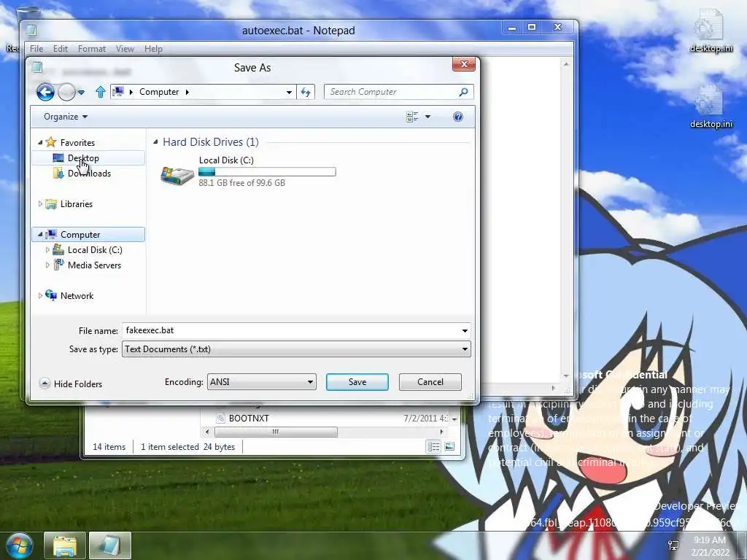
Task: Click the network tray icon
Action: 673,545
